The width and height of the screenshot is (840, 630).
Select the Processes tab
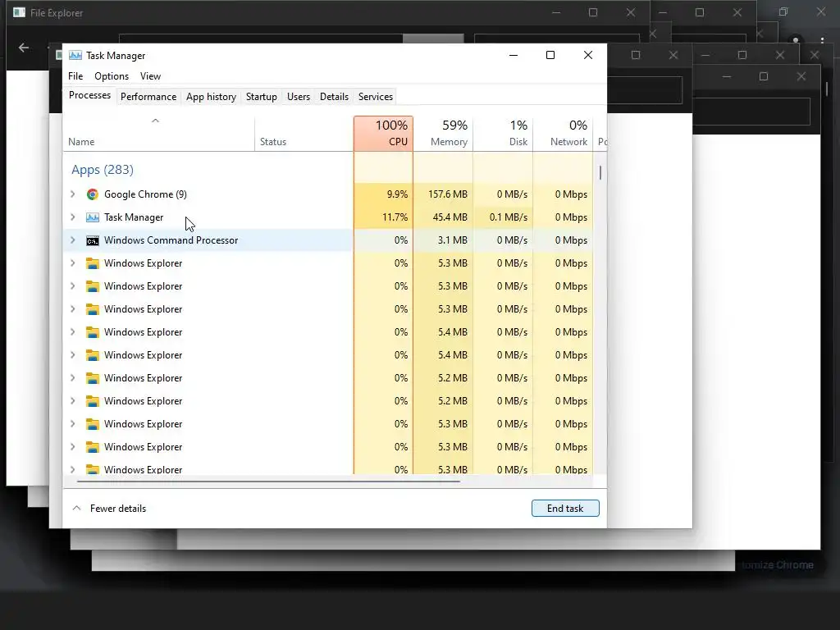(x=89, y=95)
